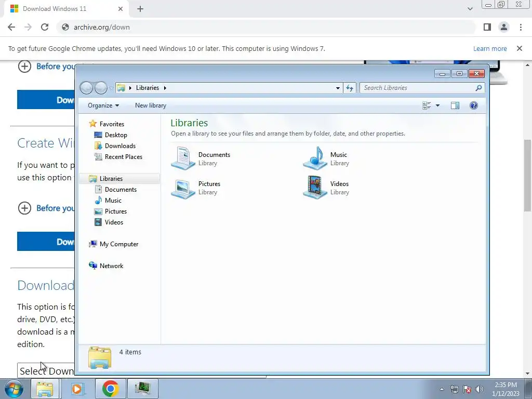Viewport: 532px width, 399px height.
Task: Switch to Chrome on the taskbar
Action: point(110,389)
